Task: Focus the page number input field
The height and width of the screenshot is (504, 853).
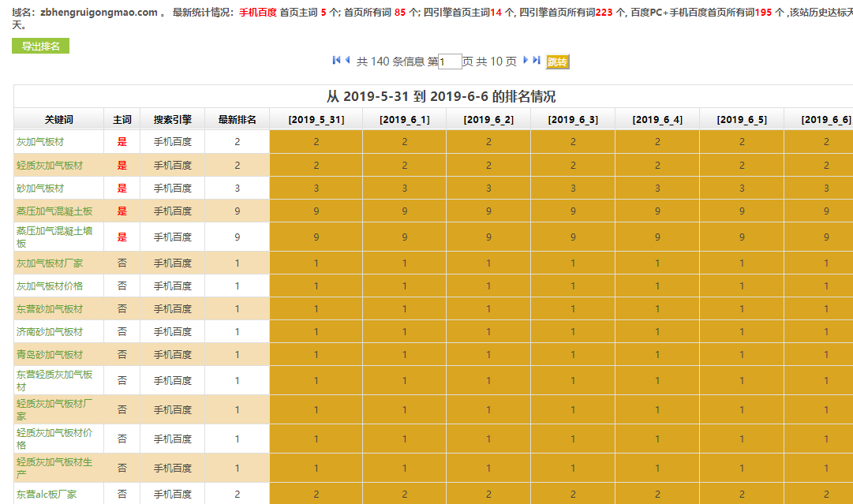Action: [x=450, y=62]
